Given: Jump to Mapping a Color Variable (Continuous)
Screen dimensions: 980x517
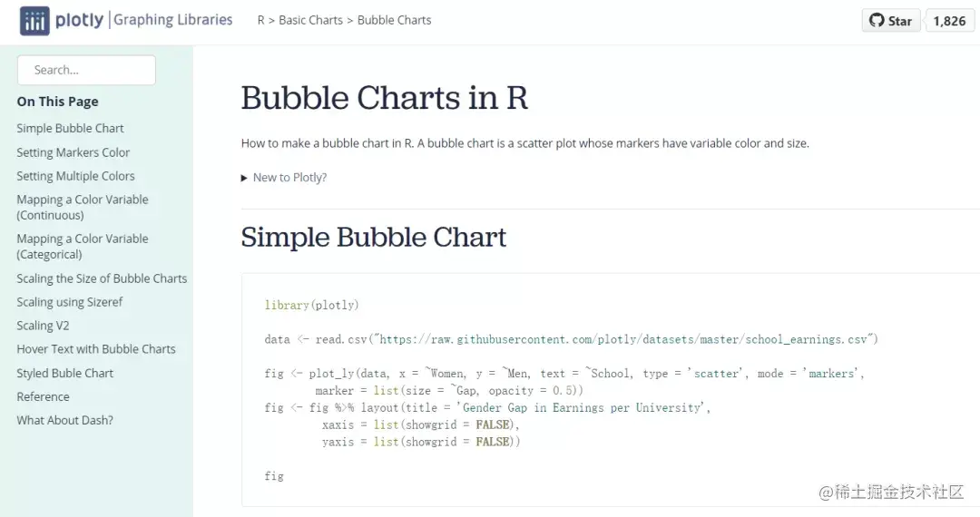Looking at the screenshot, I should 83,208.
